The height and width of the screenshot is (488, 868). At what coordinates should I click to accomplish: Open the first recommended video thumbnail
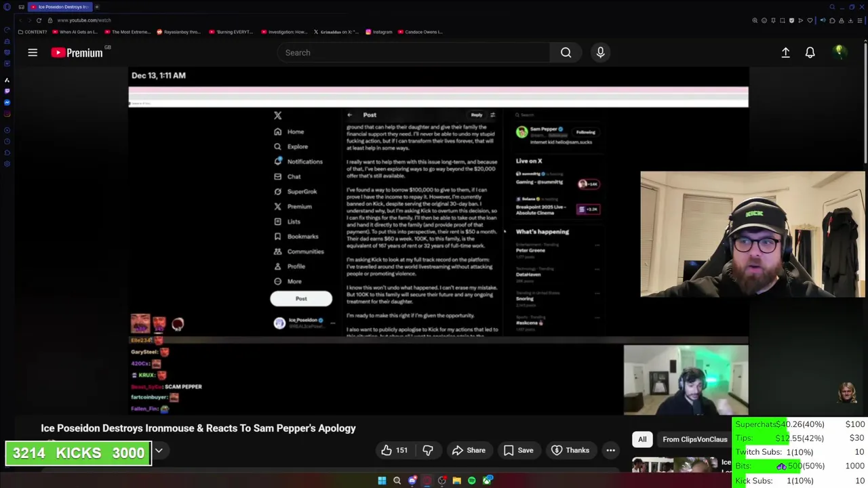click(675, 465)
